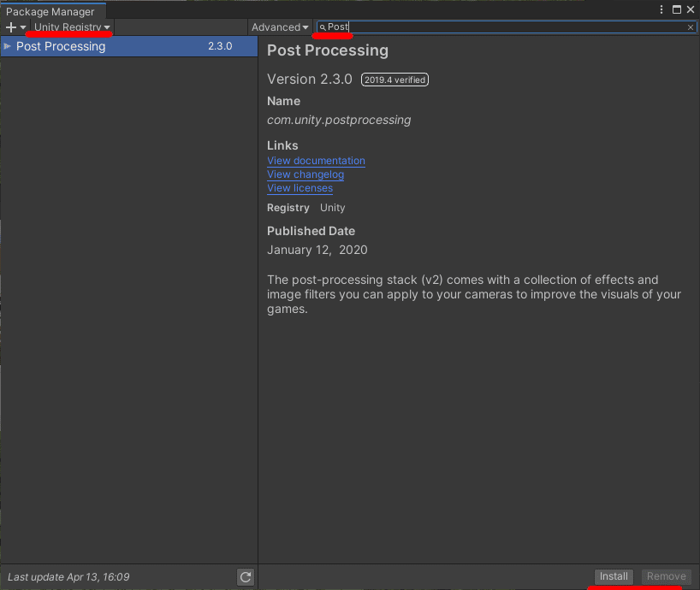700x590 pixels.
Task: Click the search magnifier icon
Action: (323, 27)
